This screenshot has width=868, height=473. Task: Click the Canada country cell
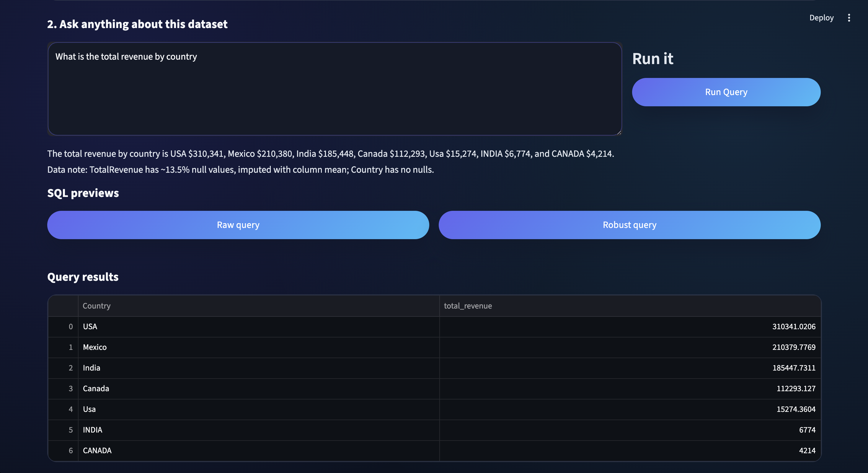point(258,389)
